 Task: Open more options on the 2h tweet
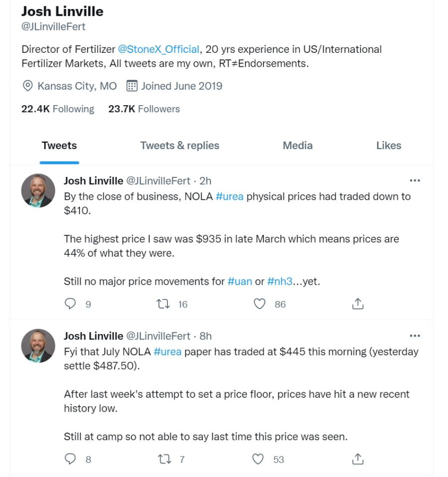click(x=414, y=181)
